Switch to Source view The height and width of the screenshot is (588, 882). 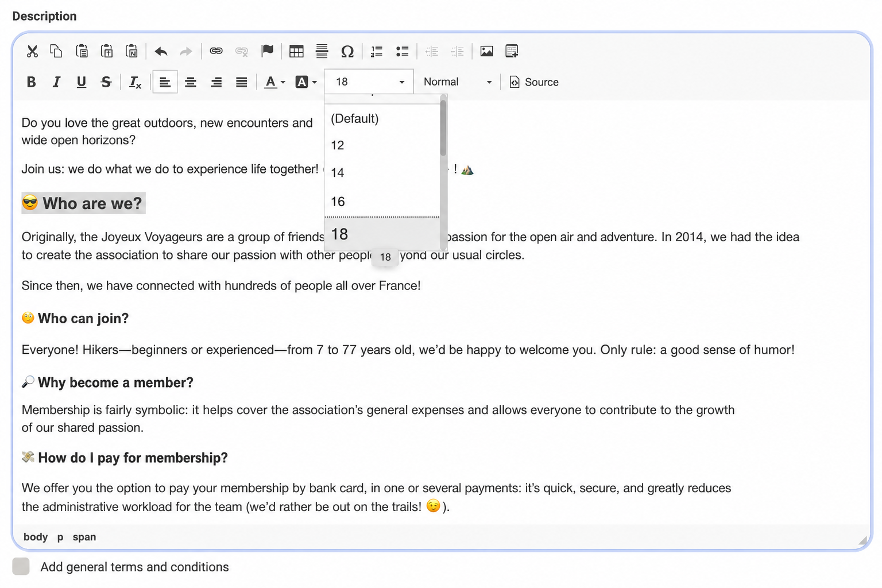pyautogui.click(x=534, y=82)
